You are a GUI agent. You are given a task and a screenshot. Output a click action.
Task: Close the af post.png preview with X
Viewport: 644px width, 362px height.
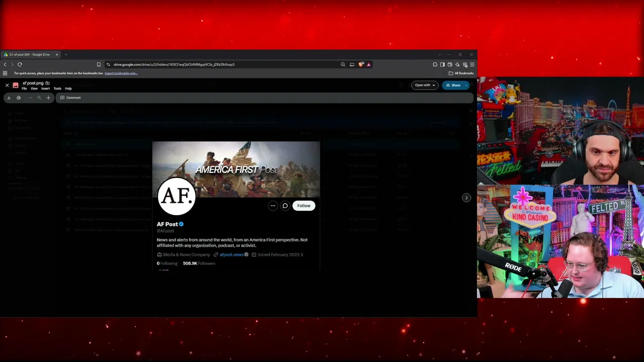7,85
